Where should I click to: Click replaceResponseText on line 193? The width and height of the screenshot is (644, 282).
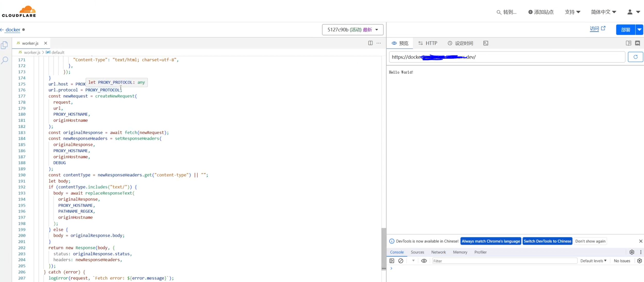[109, 193]
